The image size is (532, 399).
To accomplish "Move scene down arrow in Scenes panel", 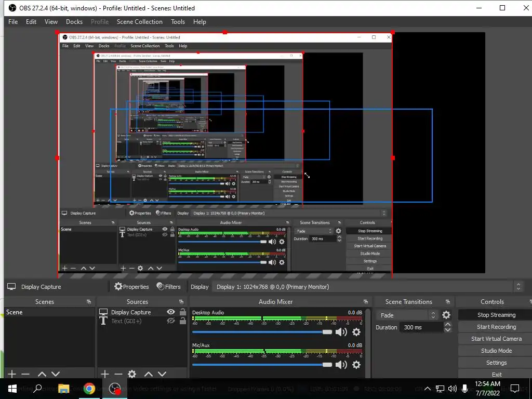I will pyautogui.click(x=56, y=374).
